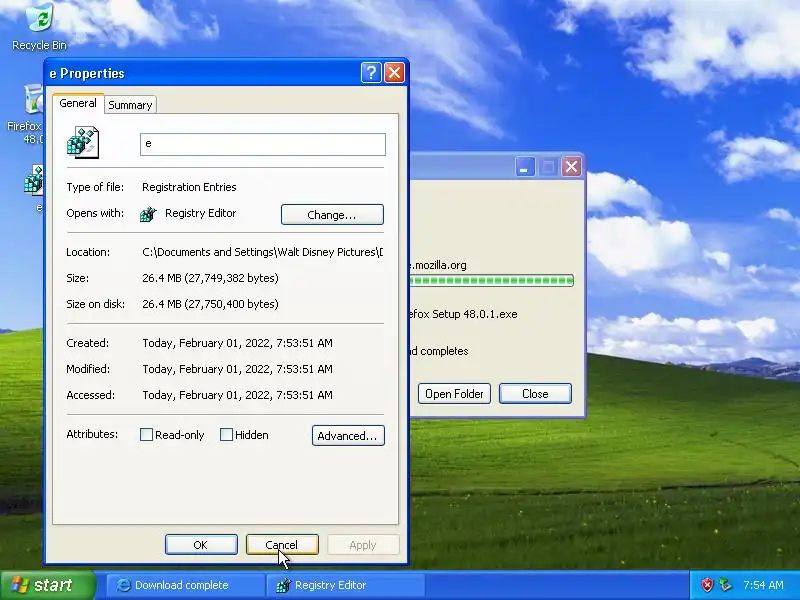Click the Change... button
The image size is (800, 600).
pos(332,215)
